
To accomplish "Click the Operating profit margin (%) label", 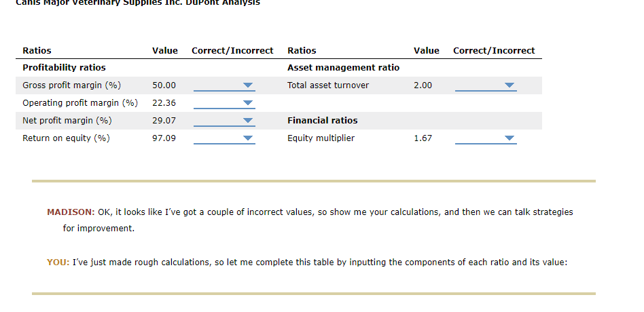I will coord(80,103).
